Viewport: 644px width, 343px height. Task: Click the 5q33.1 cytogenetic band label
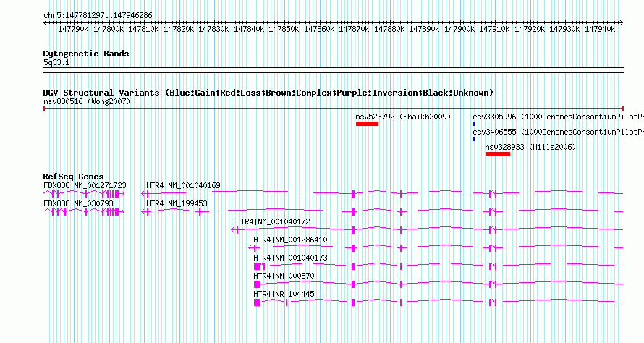click(x=56, y=62)
